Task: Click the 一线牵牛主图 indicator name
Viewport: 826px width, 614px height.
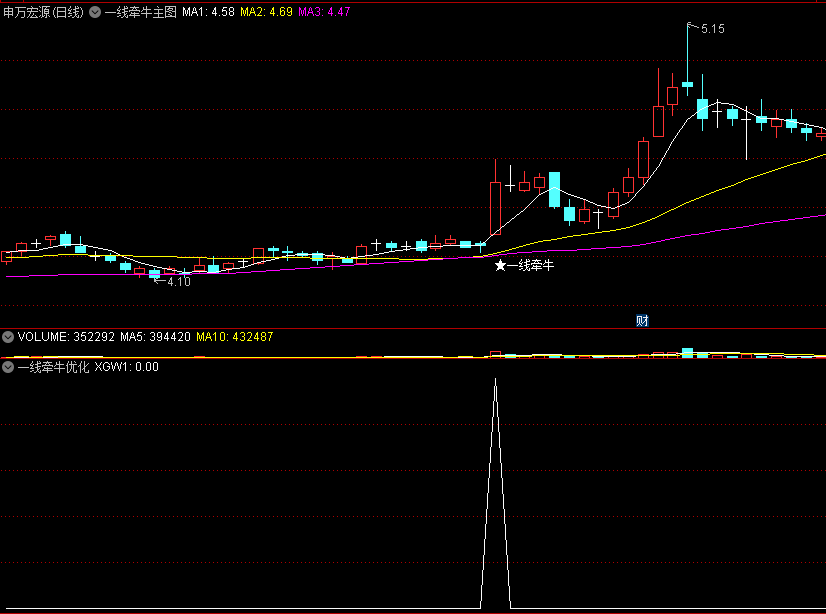Action: click(141, 12)
